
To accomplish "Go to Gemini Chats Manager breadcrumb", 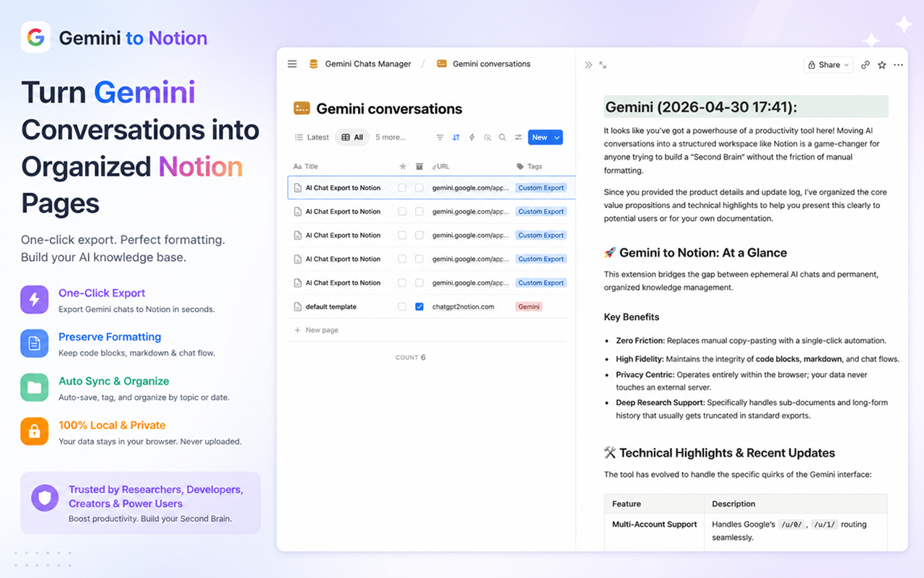I will click(x=368, y=64).
